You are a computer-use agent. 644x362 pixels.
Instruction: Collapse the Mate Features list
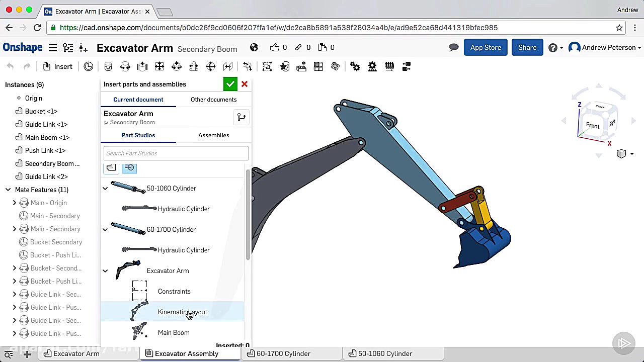pos(8,190)
